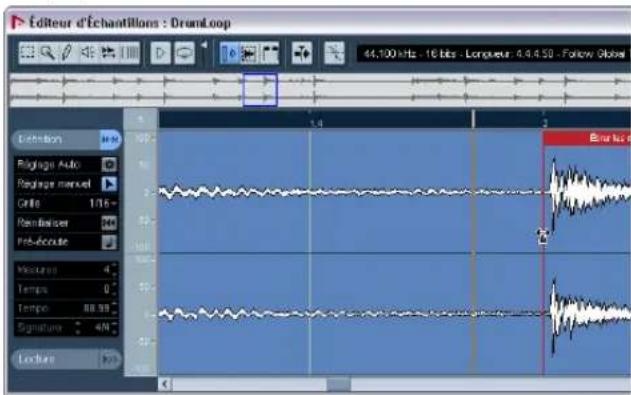Select the Scrub tool
Viewport: 631px width, 395px height.
pos(109,53)
